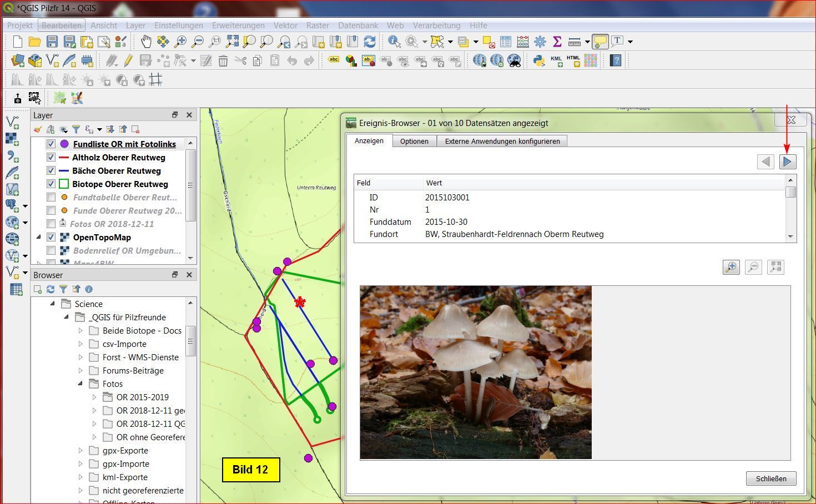Uncheck the Altholz Oberer Reutweg layer
Image resolution: width=816 pixels, height=504 pixels.
pos(51,158)
